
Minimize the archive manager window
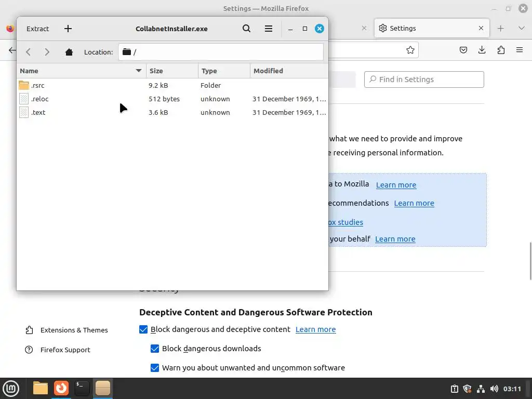(x=290, y=29)
